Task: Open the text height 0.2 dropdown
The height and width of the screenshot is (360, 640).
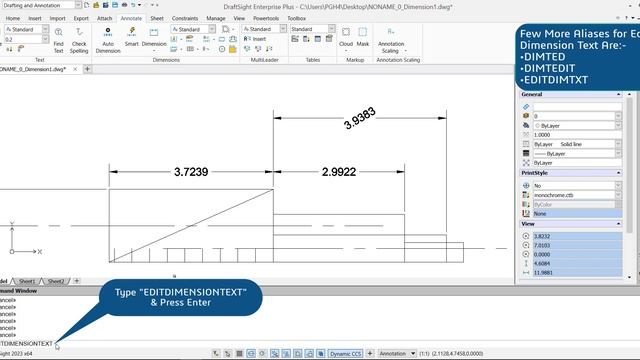Action: pos(45,39)
